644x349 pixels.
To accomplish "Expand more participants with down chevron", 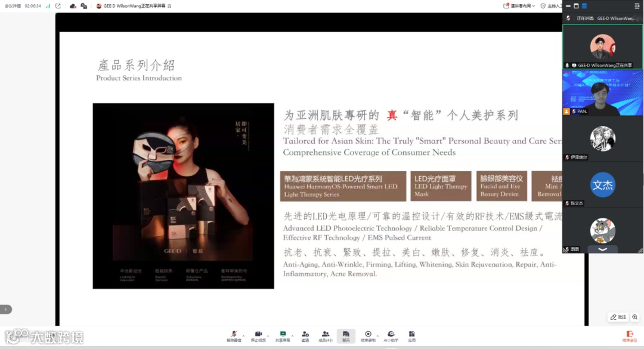I will [x=602, y=249].
